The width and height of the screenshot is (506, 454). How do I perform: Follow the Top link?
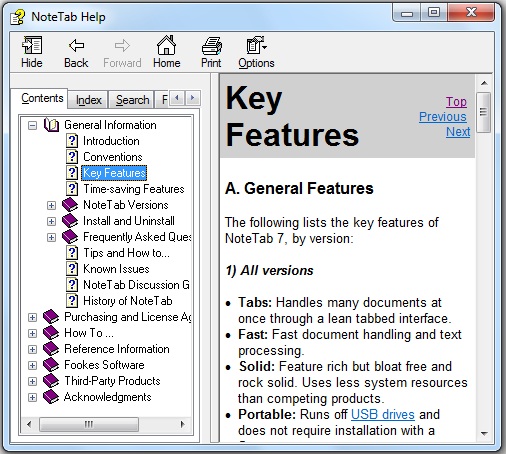click(x=456, y=102)
